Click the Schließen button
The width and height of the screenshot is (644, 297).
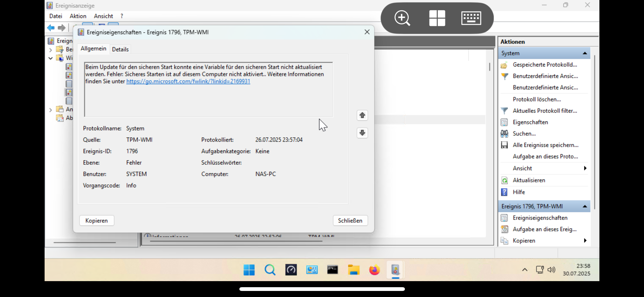(350, 221)
